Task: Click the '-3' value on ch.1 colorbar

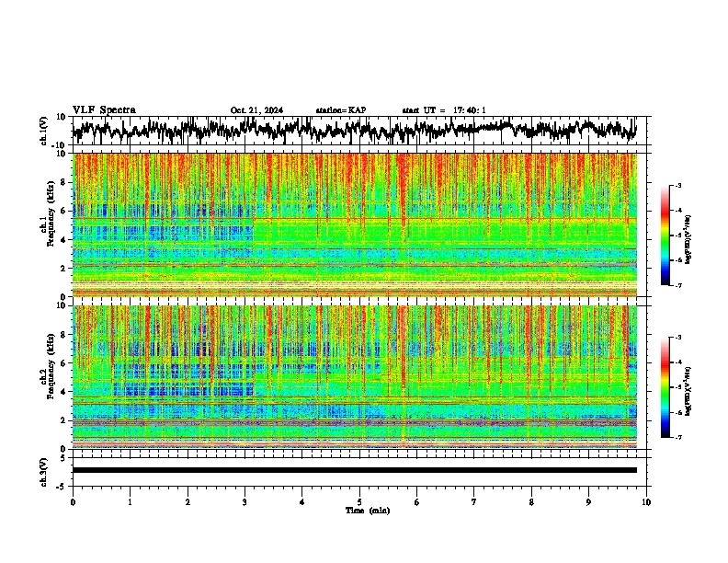Action: (x=678, y=186)
